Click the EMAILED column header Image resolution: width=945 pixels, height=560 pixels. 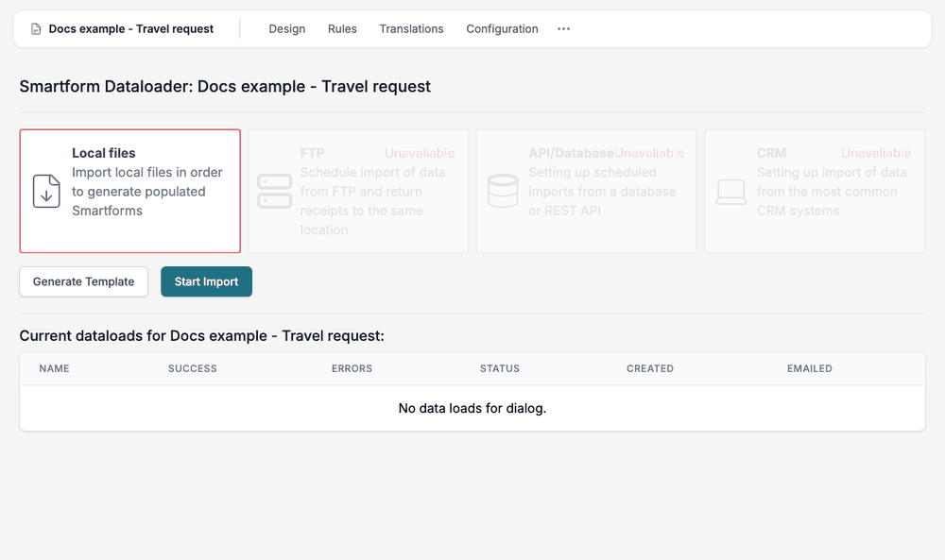(x=810, y=368)
